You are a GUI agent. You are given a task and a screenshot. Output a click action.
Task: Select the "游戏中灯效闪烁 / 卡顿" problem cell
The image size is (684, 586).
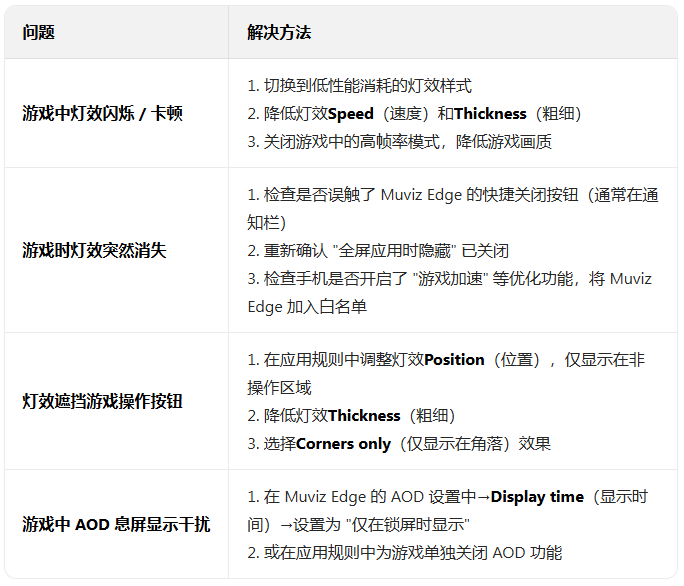point(103,114)
